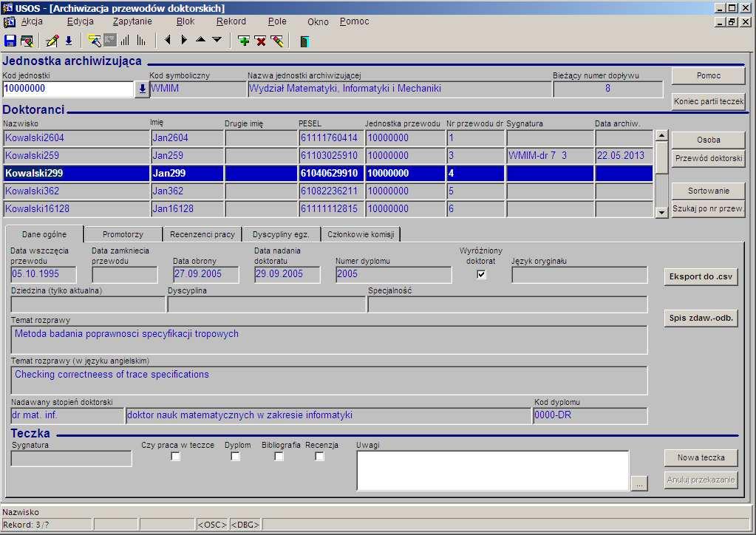Viewport: 756px width, 535px height.
Task: Select the Kowalski362 row surname
Action: 76,191
